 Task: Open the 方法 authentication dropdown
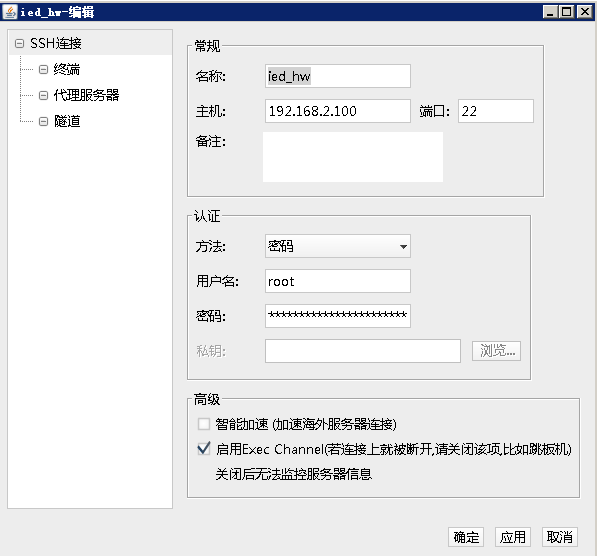[x=338, y=246]
